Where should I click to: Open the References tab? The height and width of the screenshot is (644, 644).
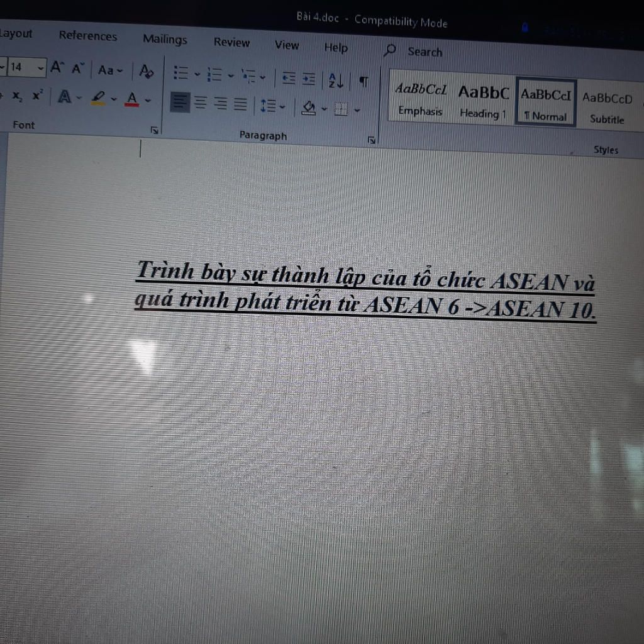88,36
